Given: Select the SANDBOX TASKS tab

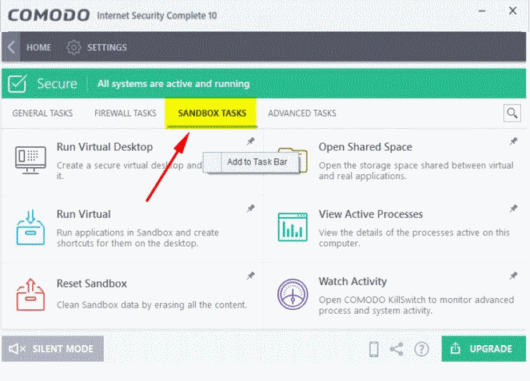Looking at the screenshot, I should pos(212,113).
